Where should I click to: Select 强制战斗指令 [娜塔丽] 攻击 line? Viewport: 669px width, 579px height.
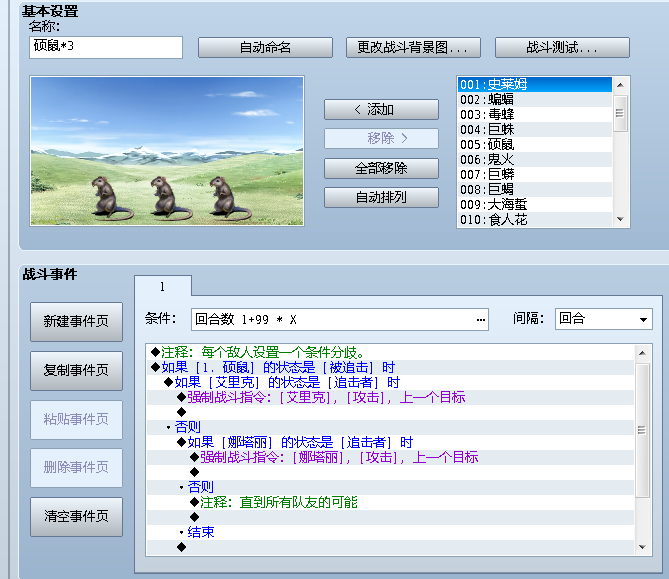click(390, 457)
